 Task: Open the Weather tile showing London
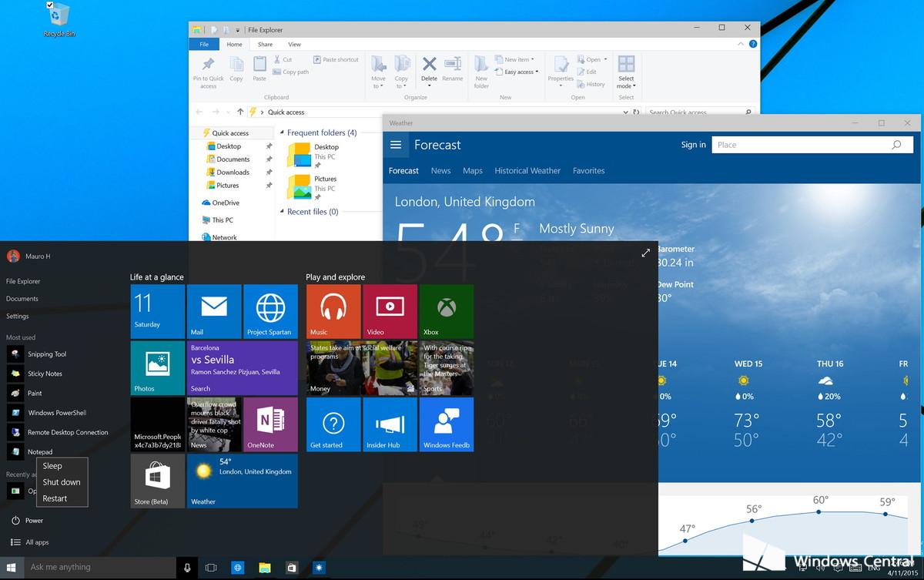tap(243, 481)
